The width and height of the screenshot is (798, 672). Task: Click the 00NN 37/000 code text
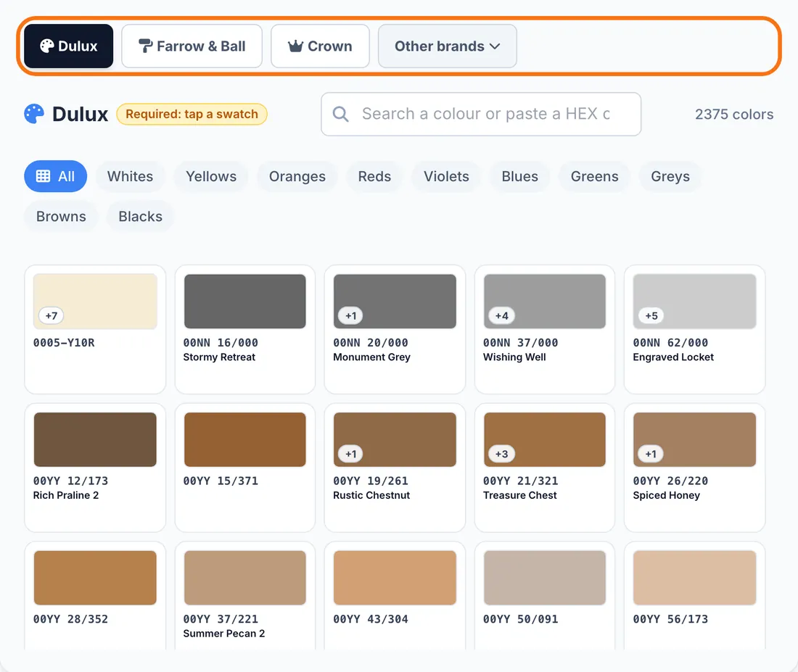521,343
